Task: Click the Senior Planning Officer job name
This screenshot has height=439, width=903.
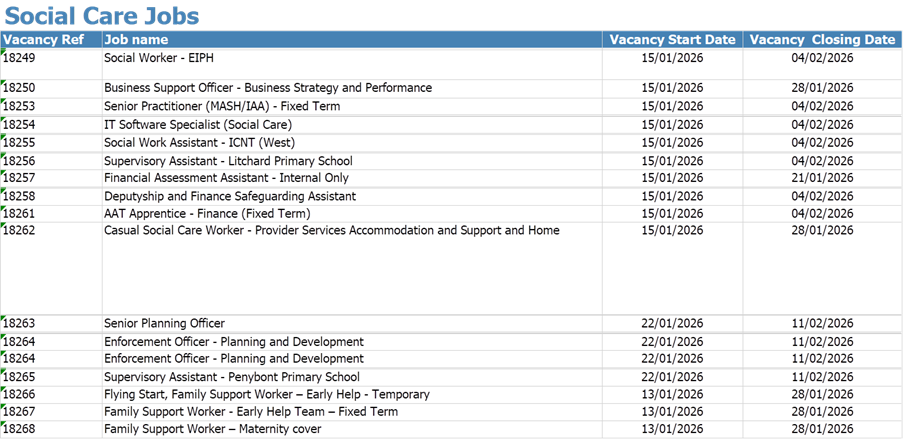Action: coord(164,323)
